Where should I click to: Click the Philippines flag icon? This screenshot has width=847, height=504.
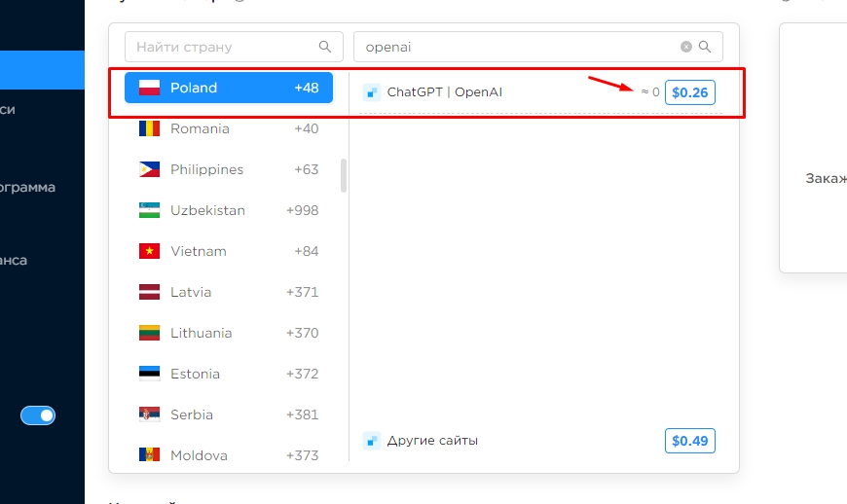click(149, 169)
